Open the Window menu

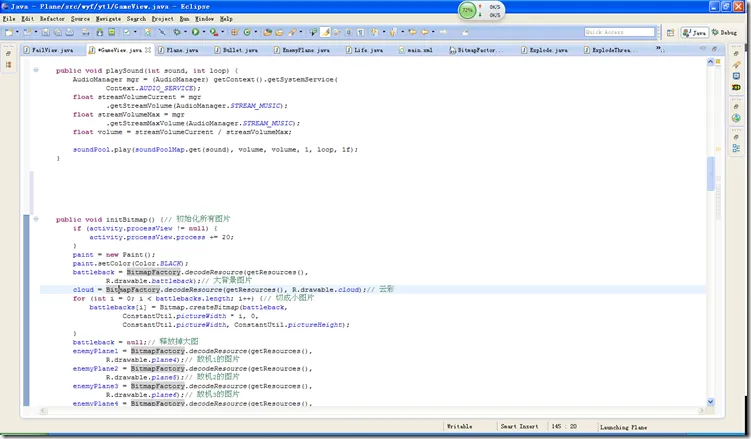204,19
